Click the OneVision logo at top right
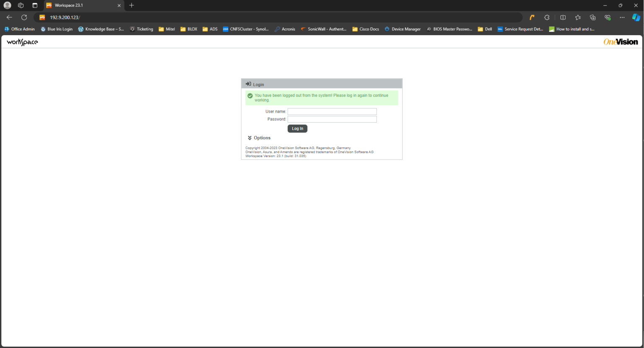This screenshot has height=348, width=644. pos(620,41)
